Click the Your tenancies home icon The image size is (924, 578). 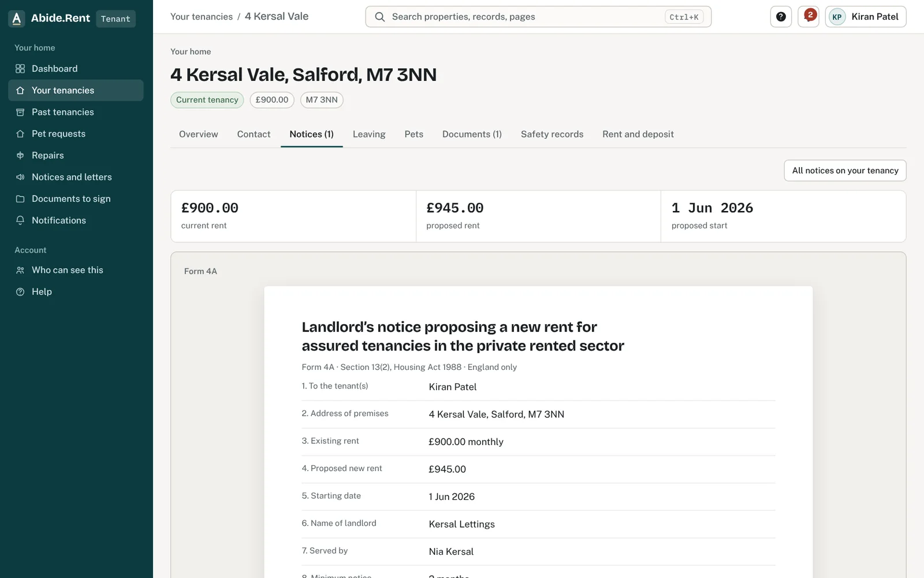[x=20, y=90]
